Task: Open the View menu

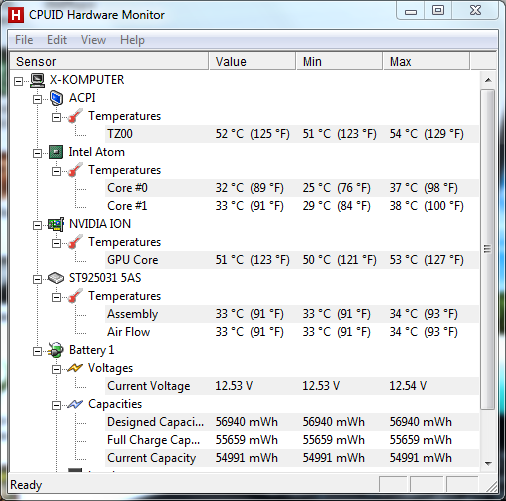Action: point(93,40)
